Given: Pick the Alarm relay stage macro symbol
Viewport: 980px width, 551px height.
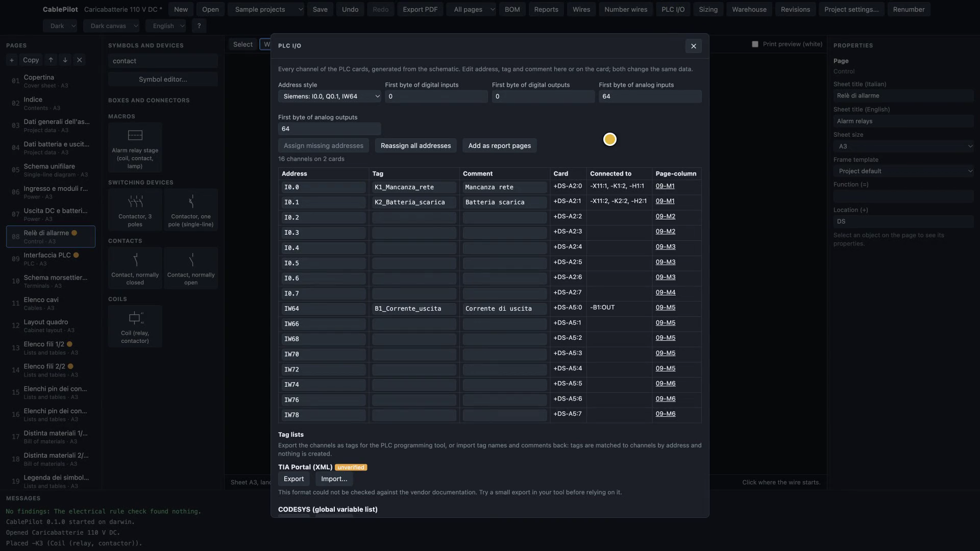Looking at the screenshot, I should pyautogui.click(x=135, y=147).
